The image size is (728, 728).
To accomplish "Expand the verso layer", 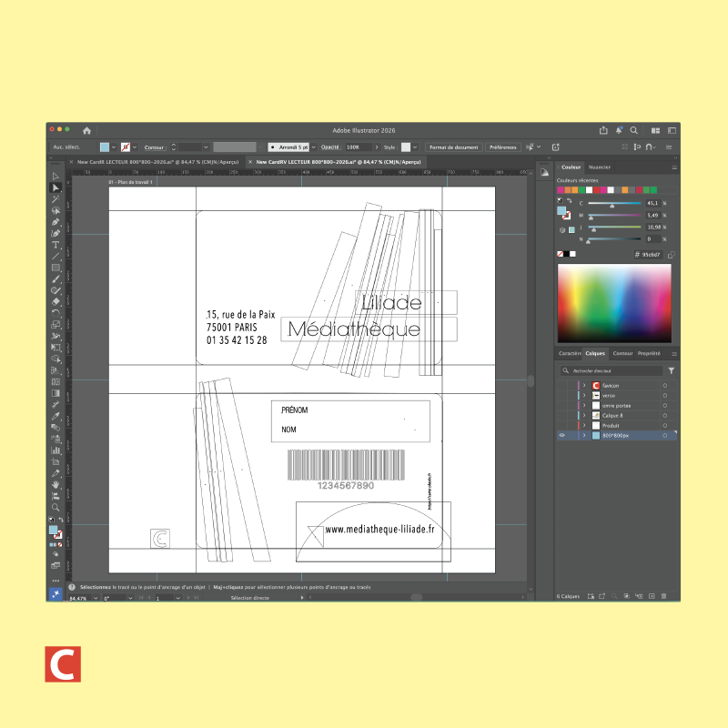I will coord(583,396).
